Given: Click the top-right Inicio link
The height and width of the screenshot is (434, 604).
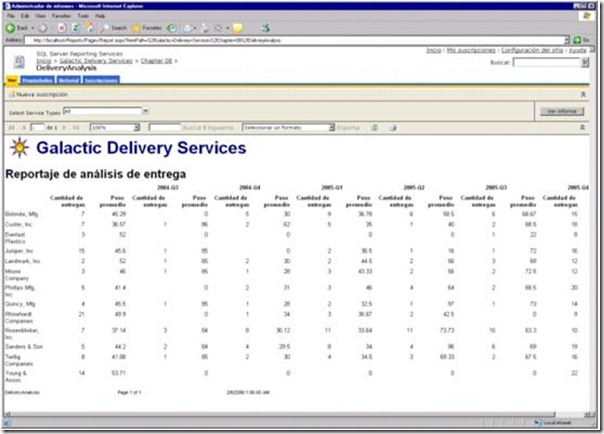Looking at the screenshot, I should tap(434, 50).
